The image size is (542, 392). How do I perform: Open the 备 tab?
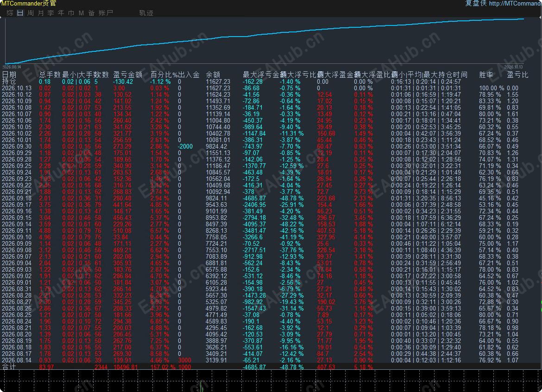click(x=91, y=13)
